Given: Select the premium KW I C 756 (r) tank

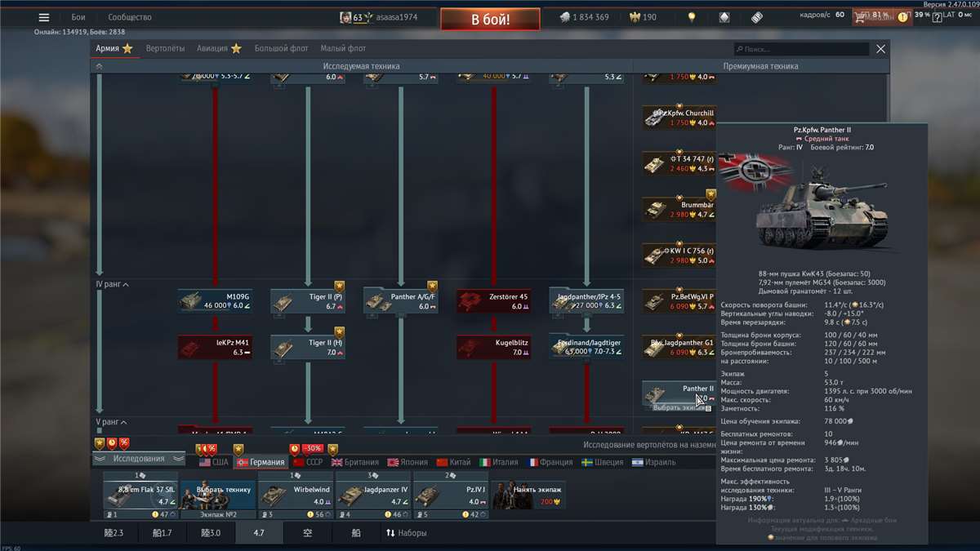Looking at the screenshot, I should pyautogui.click(x=679, y=255).
